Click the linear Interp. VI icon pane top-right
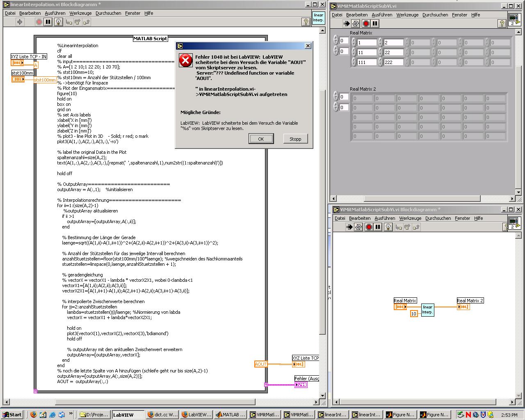The width and height of the screenshot is (525, 420). coord(318,18)
